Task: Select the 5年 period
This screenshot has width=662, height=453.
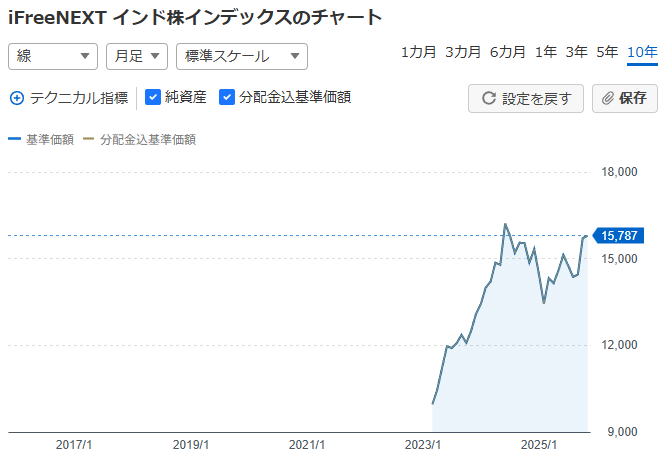Action: tap(607, 52)
